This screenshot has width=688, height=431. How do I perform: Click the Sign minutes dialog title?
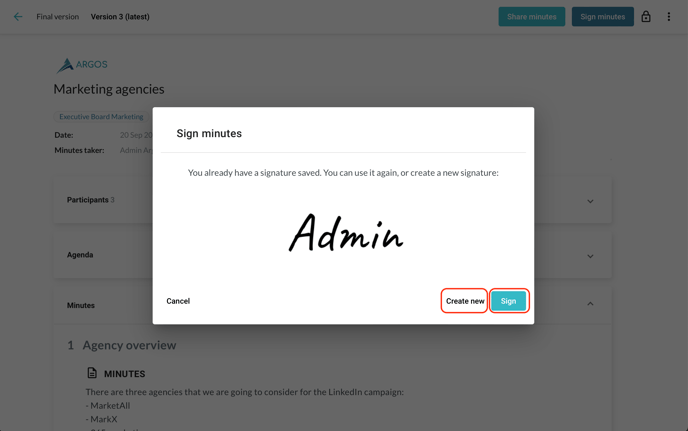(x=209, y=133)
